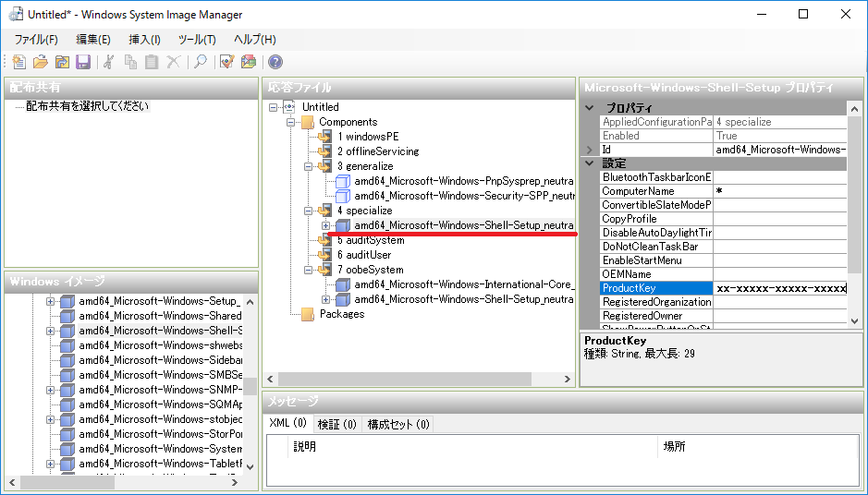
Task: Click the 場所 column header
Action: pyautogui.click(x=758, y=446)
